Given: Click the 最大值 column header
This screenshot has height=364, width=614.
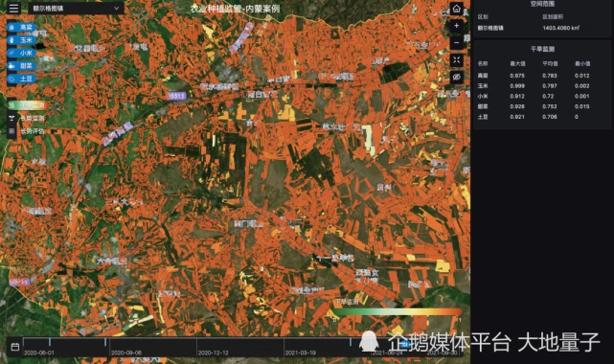Looking at the screenshot, I should [517, 63].
